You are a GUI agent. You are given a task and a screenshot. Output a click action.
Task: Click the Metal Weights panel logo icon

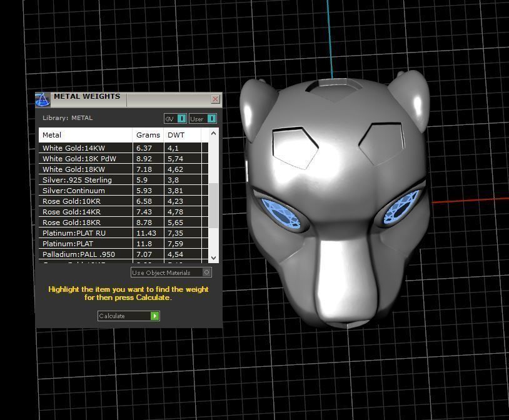(43, 99)
